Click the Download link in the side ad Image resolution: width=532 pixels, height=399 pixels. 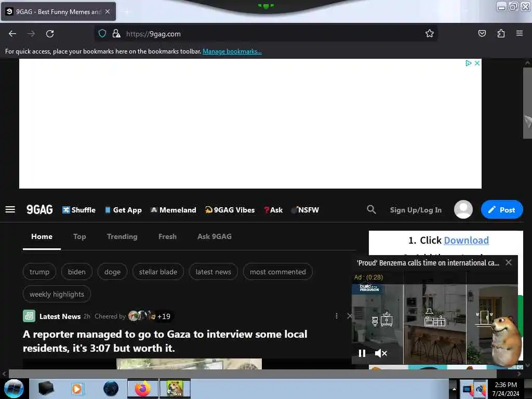(x=466, y=240)
